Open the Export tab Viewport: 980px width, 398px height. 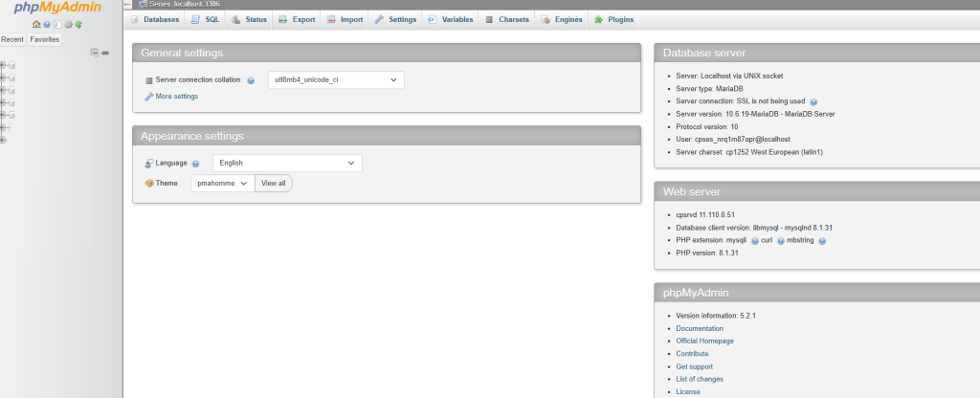coord(297,19)
